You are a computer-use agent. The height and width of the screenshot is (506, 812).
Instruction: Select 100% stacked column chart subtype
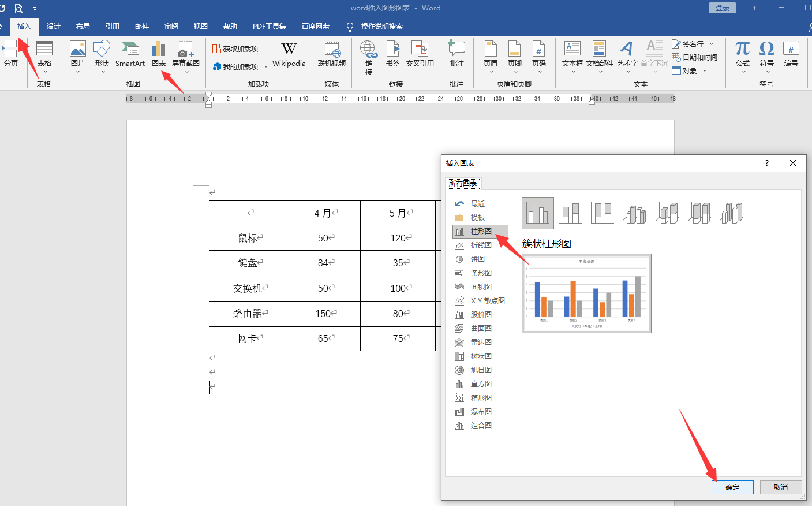point(602,213)
